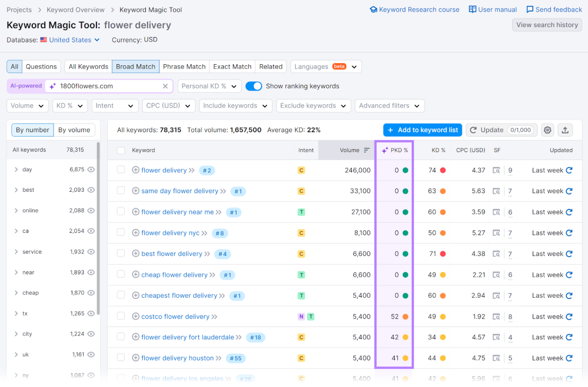Expand the Advanced filters dropdown
This screenshot has height=387, width=588.
coord(390,106)
